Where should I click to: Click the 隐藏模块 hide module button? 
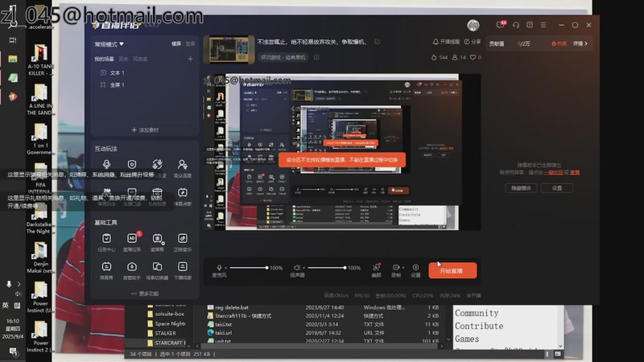pos(521,188)
